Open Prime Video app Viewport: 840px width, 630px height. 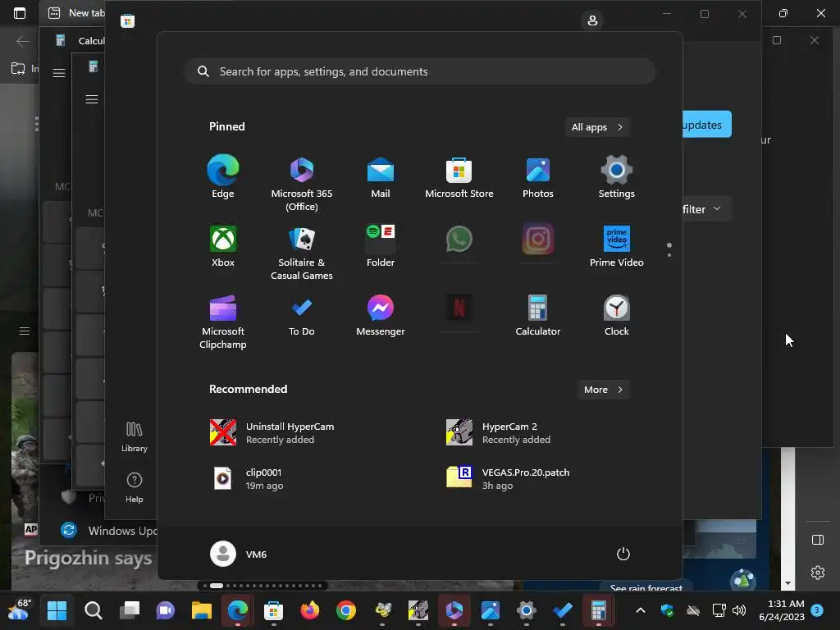pos(617,246)
